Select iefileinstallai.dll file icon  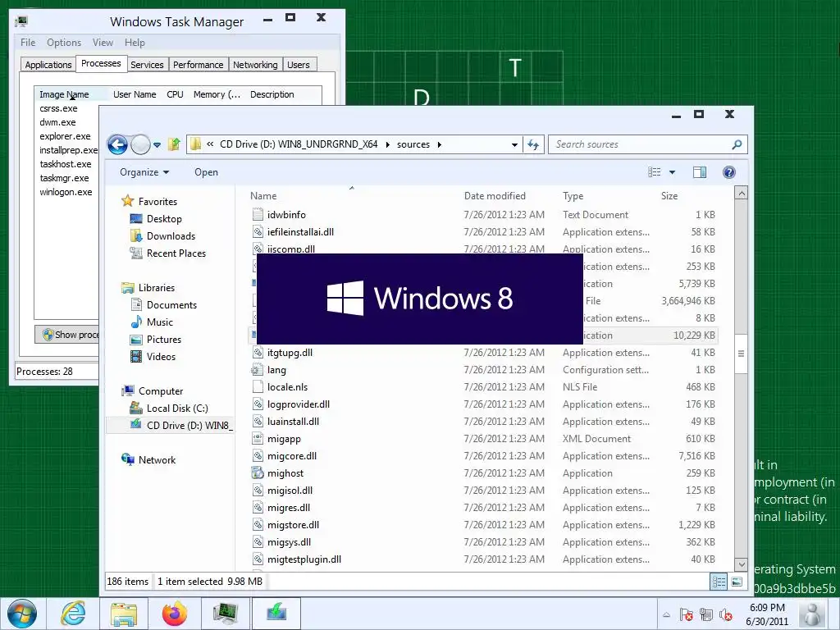[x=258, y=232]
